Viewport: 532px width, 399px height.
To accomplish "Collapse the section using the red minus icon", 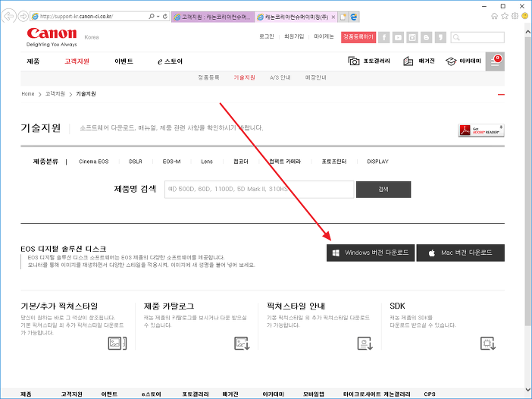I will pyautogui.click(x=501, y=94).
